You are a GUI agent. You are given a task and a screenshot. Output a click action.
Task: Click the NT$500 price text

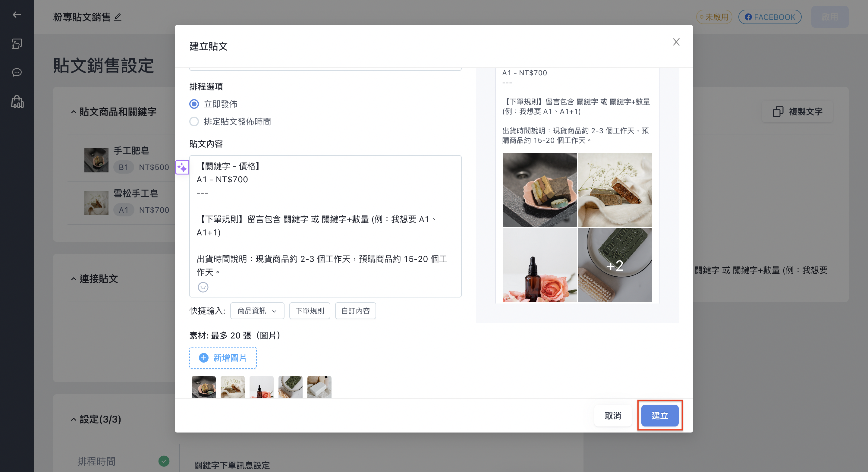click(x=154, y=167)
